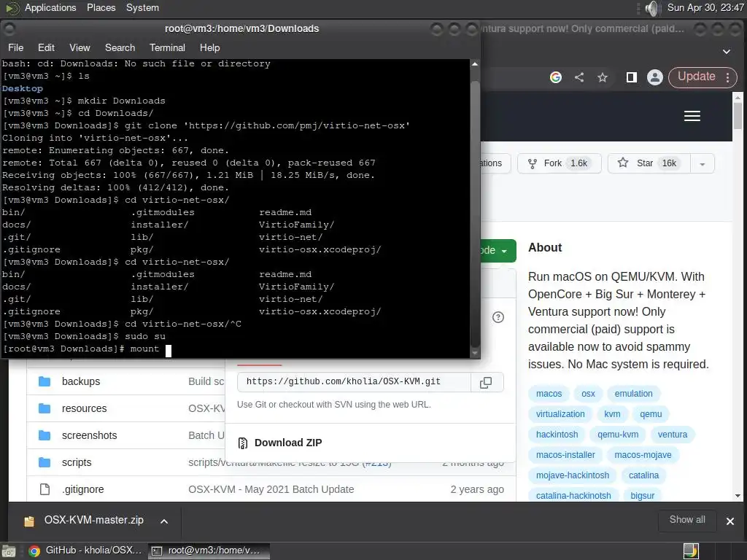
Task: Click the Chrome Update button
Action: click(x=697, y=77)
